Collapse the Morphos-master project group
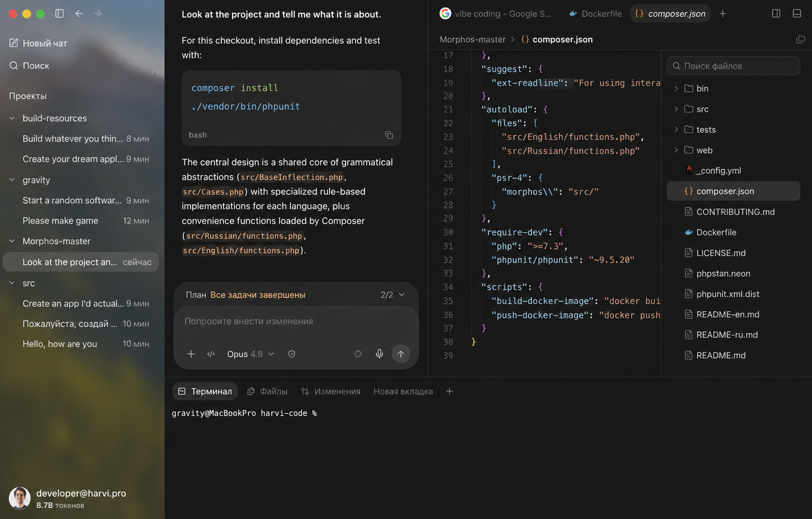Image resolution: width=812 pixels, height=519 pixels. (12, 241)
